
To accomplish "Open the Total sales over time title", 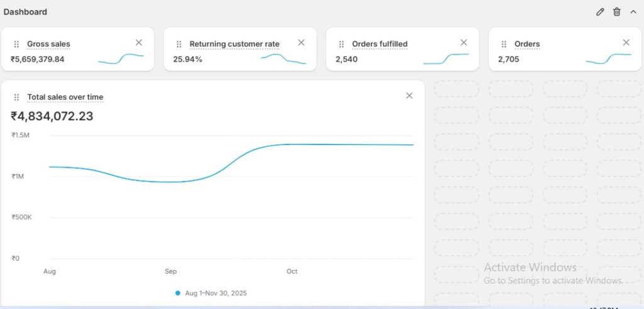I will tap(65, 97).
